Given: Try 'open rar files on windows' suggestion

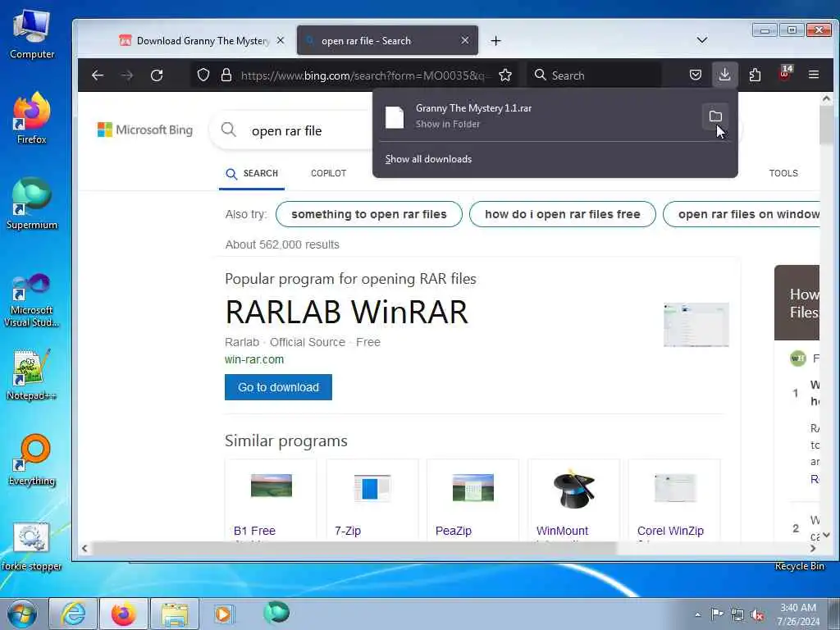Looking at the screenshot, I should [741, 214].
